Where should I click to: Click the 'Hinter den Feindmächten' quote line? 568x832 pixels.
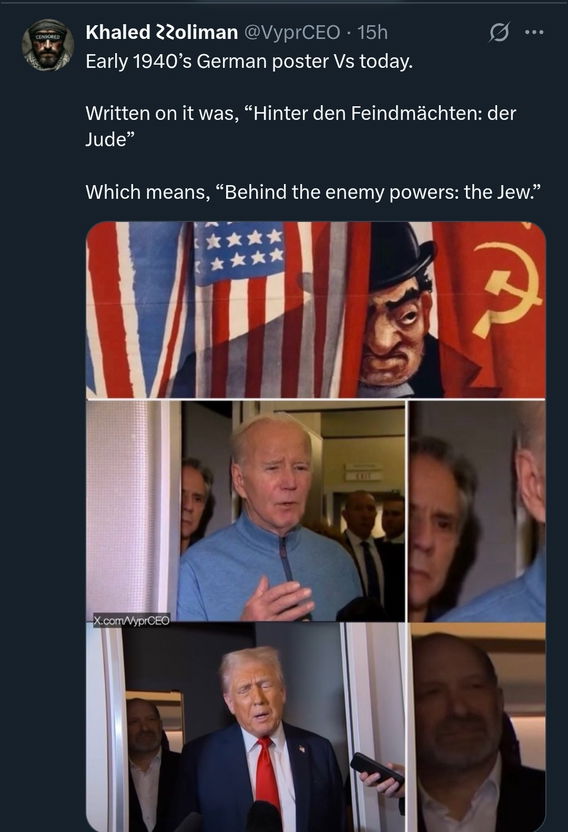pyautogui.click(x=300, y=126)
